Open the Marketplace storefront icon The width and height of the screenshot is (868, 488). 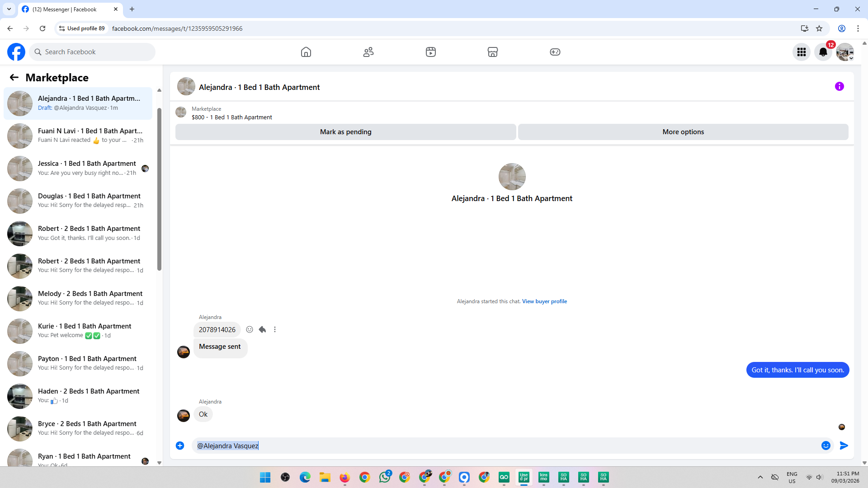point(493,52)
